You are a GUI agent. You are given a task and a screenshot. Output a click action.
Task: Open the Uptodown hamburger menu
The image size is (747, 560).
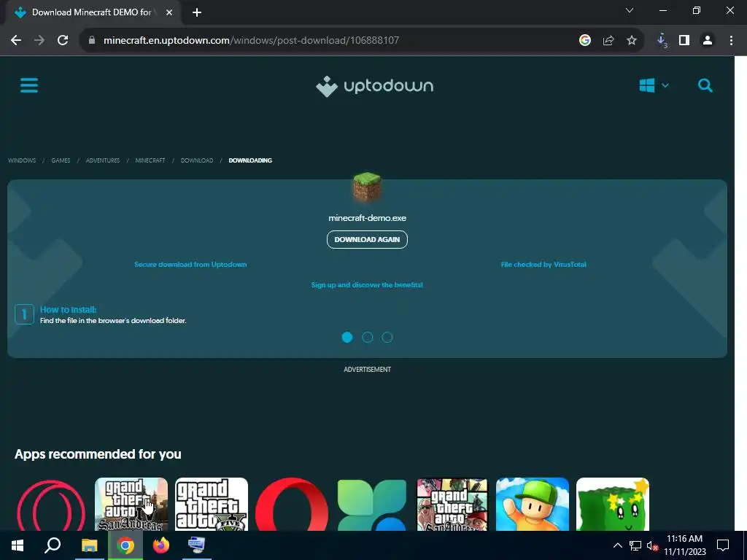pyautogui.click(x=29, y=86)
